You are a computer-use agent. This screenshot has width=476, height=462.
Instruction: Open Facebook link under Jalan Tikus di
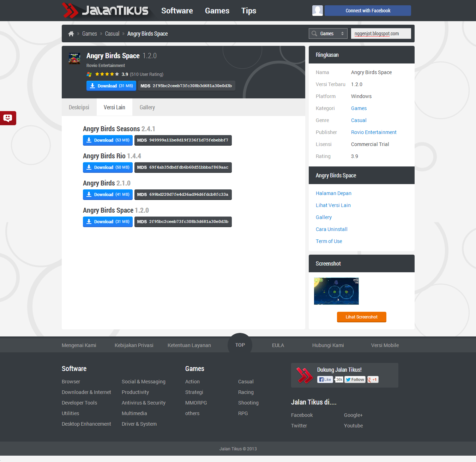(x=302, y=415)
